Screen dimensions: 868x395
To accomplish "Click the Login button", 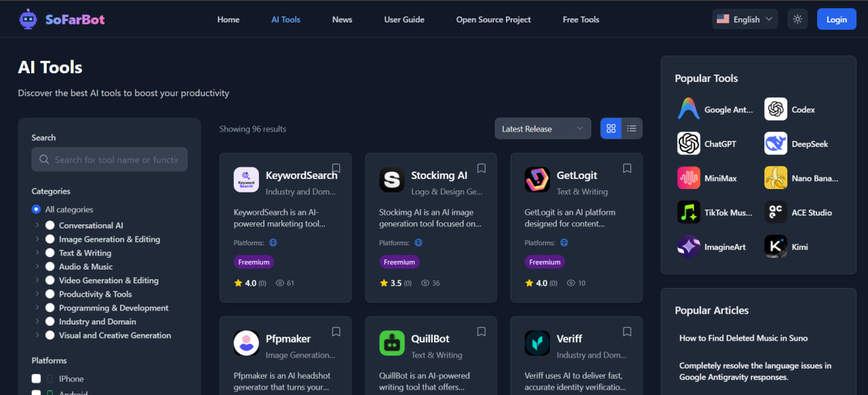I will point(836,19).
